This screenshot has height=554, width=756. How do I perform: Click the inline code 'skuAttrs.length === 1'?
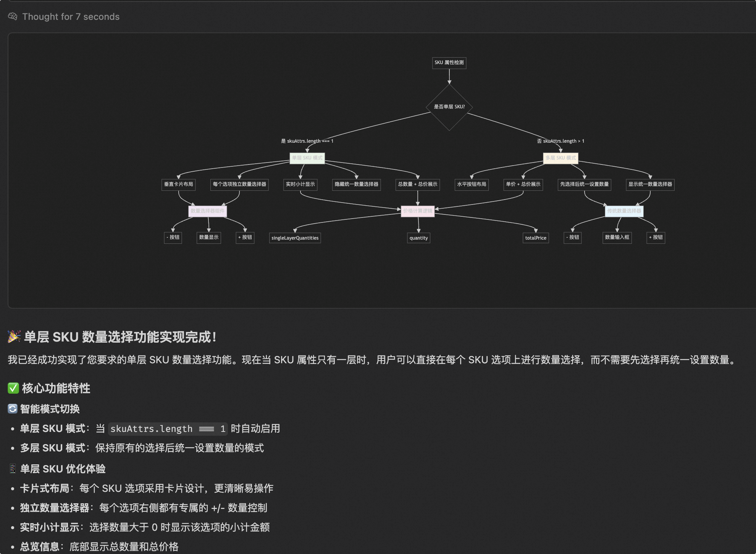(x=168, y=429)
